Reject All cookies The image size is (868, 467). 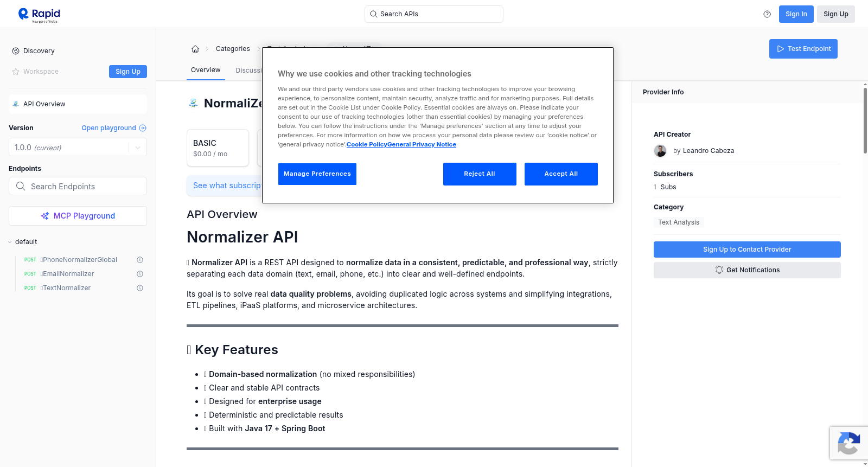point(480,174)
